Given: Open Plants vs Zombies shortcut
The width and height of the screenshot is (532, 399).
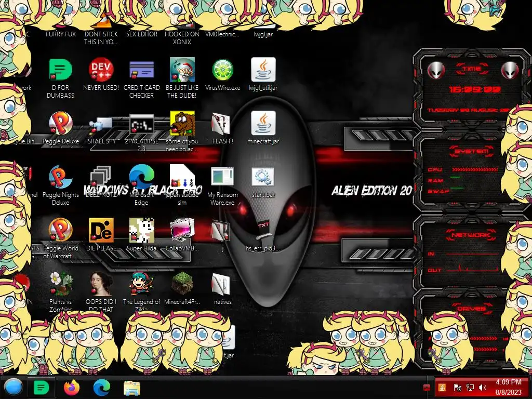Looking at the screenshot, I should click(60, 284).
